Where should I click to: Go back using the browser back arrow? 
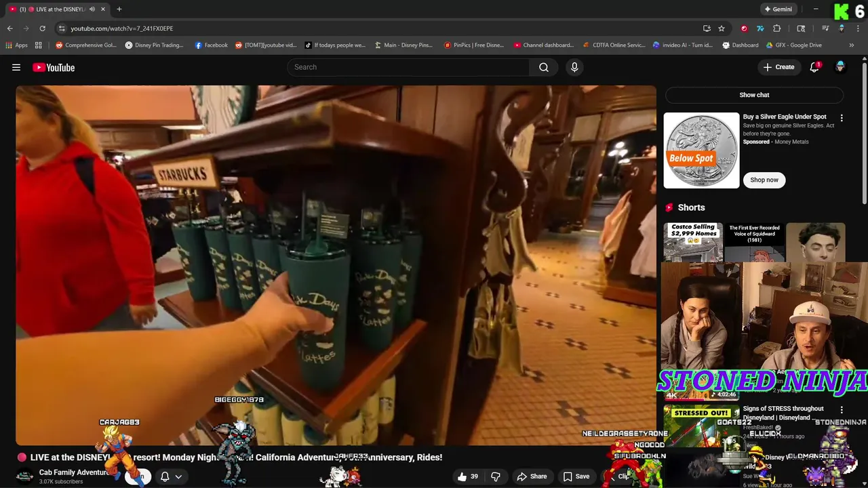coord(9,28)
